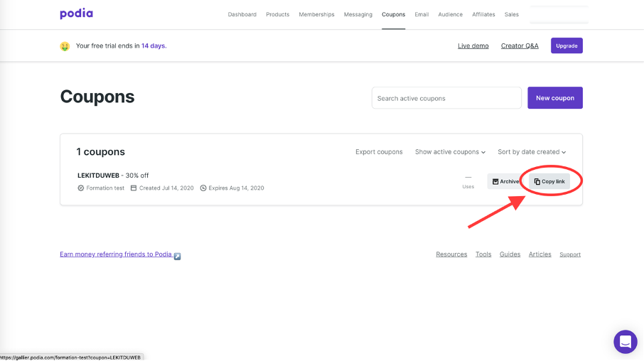Click the podia logo
644x361 pixels.
(76, 14)
